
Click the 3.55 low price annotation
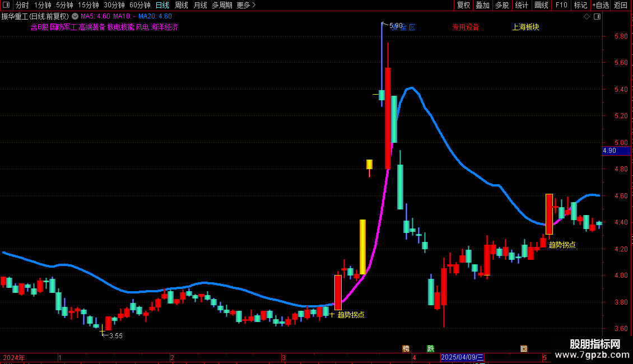[x=116, y=336]
